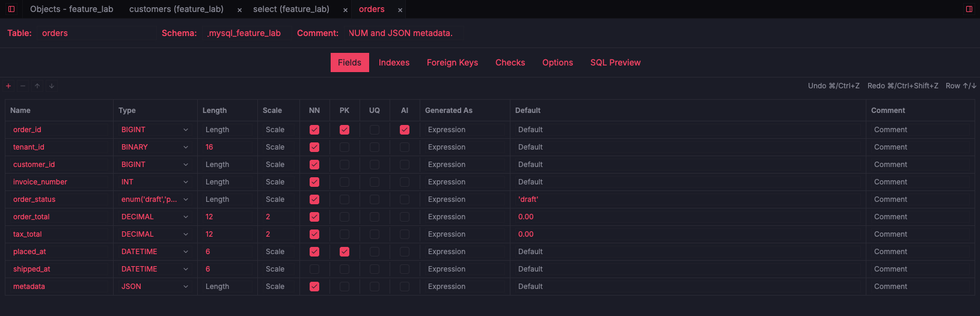Enable UQ for invoice_number
The height and width of the screenshot is (316, 980).
pyautogui.click(x=375, y=182)
